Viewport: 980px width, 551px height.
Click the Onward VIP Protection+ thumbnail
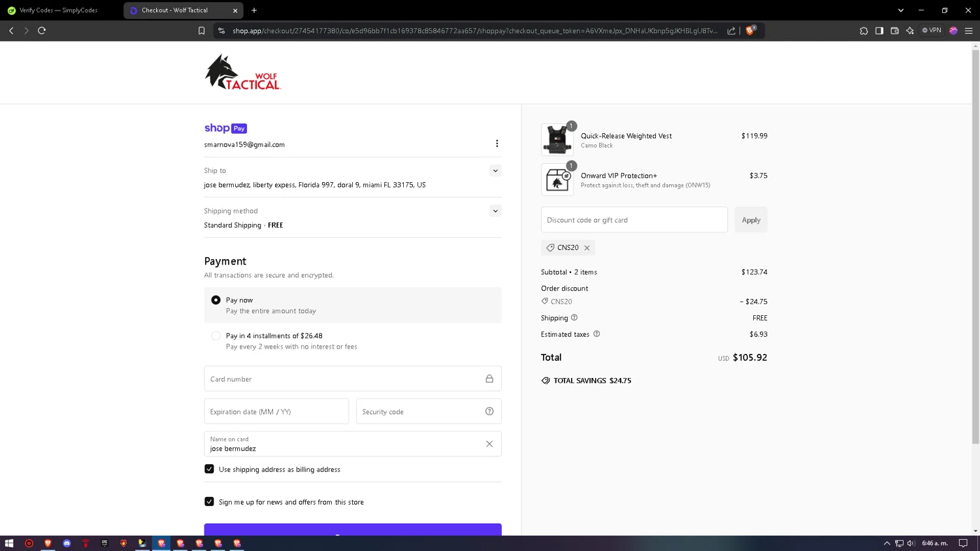(557, 180)
